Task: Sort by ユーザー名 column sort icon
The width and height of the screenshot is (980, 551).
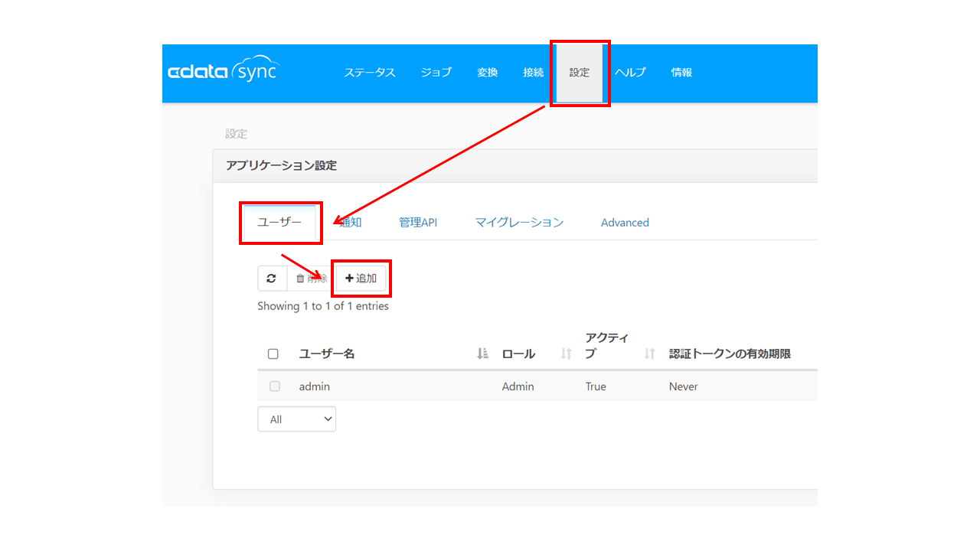Action: tap(482, 354)
